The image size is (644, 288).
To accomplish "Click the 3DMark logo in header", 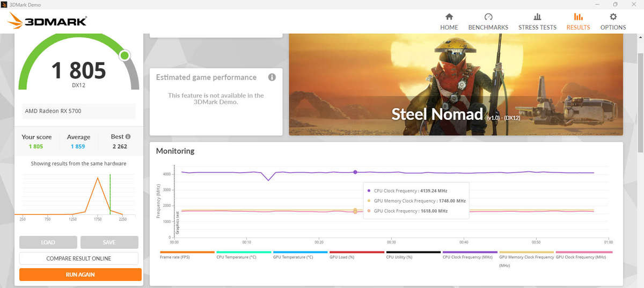I will point(47,21).
